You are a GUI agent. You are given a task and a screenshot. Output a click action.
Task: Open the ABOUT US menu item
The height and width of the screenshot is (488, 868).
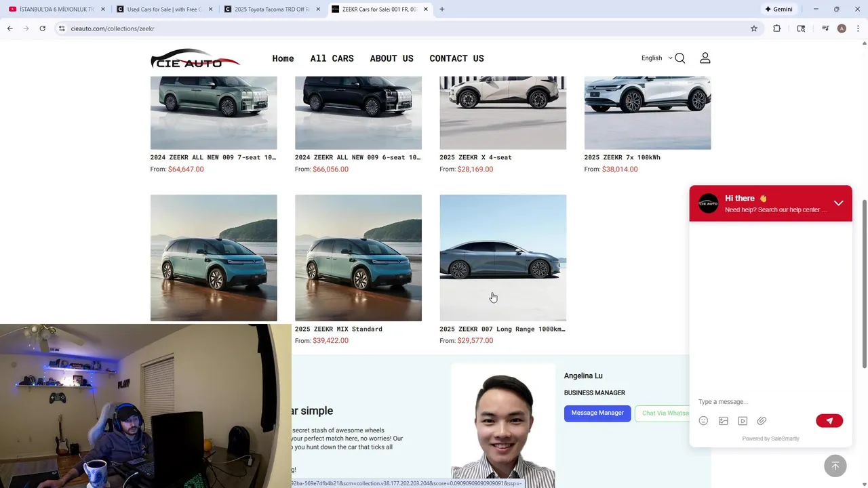tap(391, 58)
